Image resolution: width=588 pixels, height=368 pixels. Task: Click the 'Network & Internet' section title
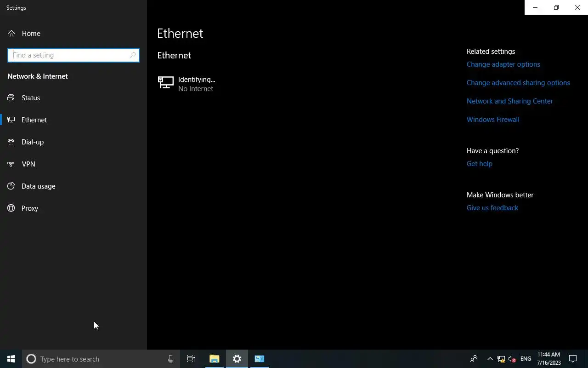tap(38, 76)
